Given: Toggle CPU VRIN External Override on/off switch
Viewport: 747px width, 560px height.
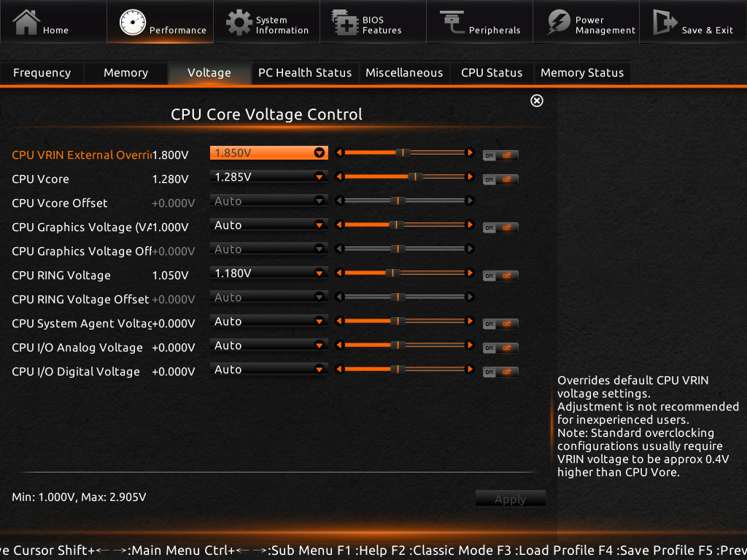Looking at the screenshot, I should click(x=500, y=155).
